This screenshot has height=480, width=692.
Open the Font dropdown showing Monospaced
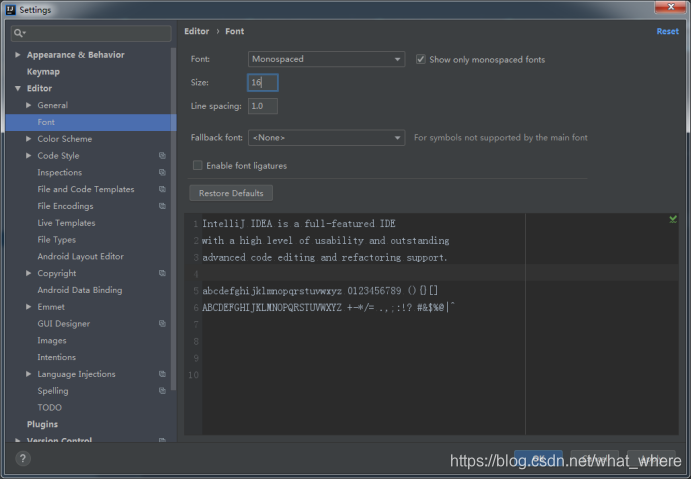(326, 59)
